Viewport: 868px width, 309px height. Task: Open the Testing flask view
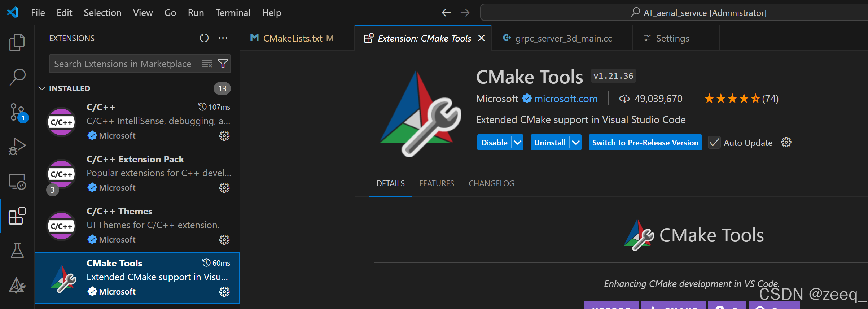17,251
